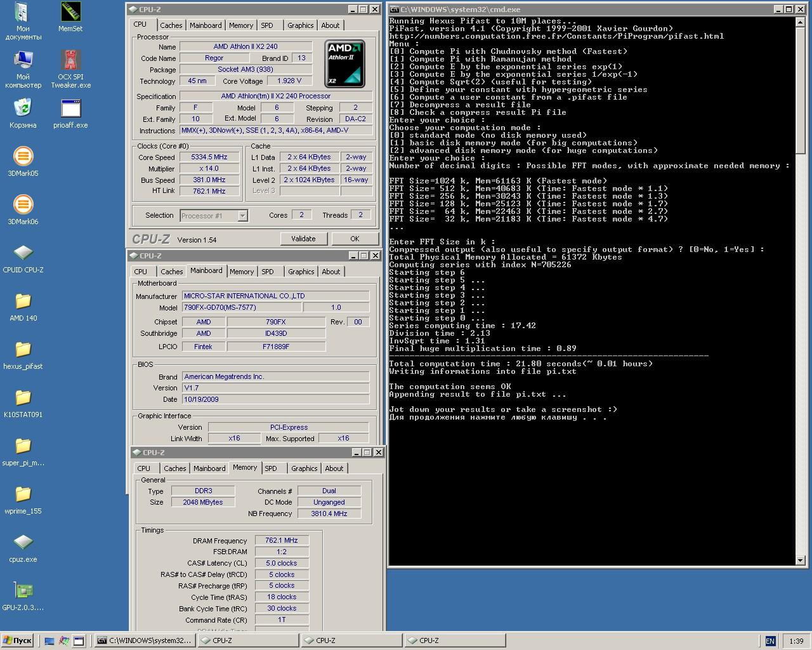
Task: Click the system tray clock 1:39
Action: coord(796,641)
